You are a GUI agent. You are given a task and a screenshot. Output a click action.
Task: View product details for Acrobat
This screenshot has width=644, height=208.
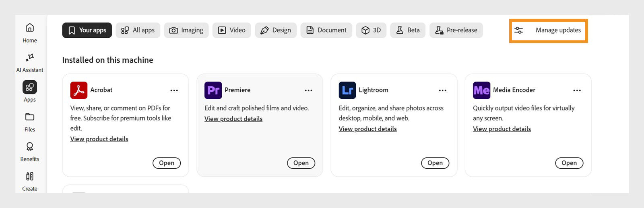click(x=99, y=139)
